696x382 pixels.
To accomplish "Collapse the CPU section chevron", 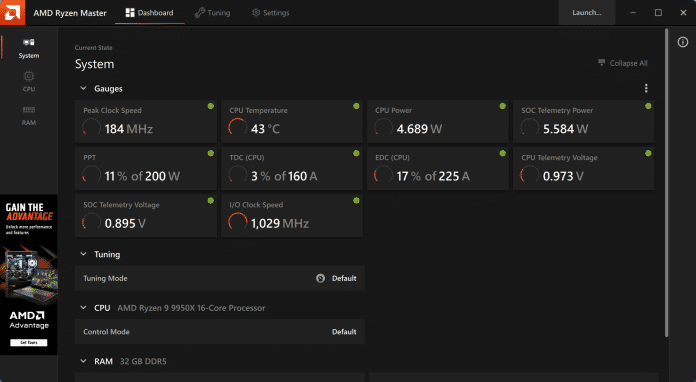I will tap(83, 307).
